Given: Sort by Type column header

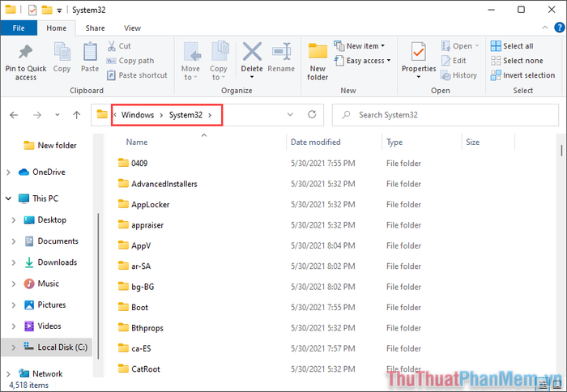Looking at the screenshot, I should point(394,142).
